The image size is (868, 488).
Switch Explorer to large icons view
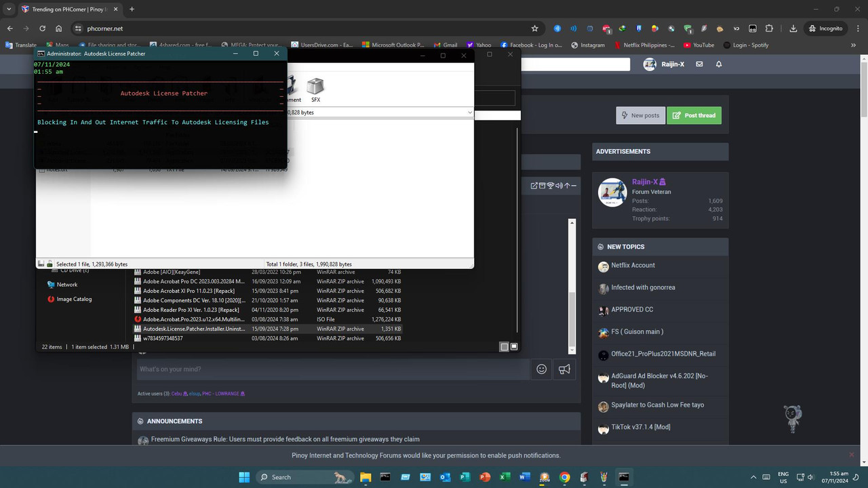(514, 346)
